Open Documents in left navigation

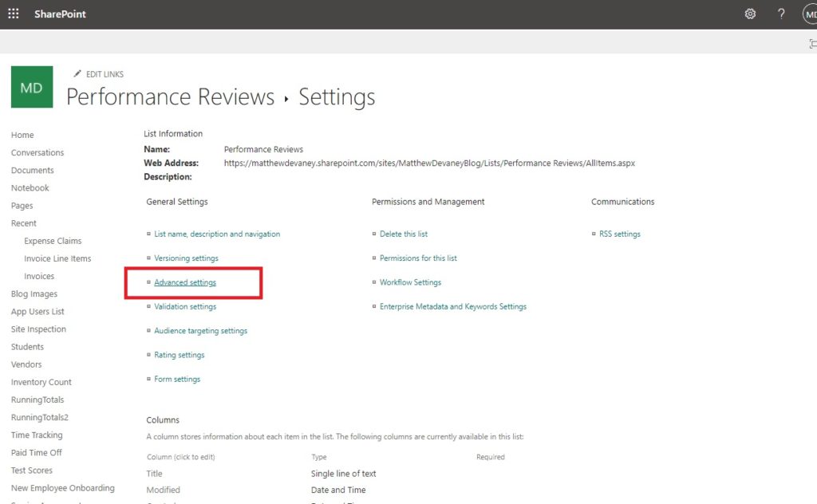32,170
